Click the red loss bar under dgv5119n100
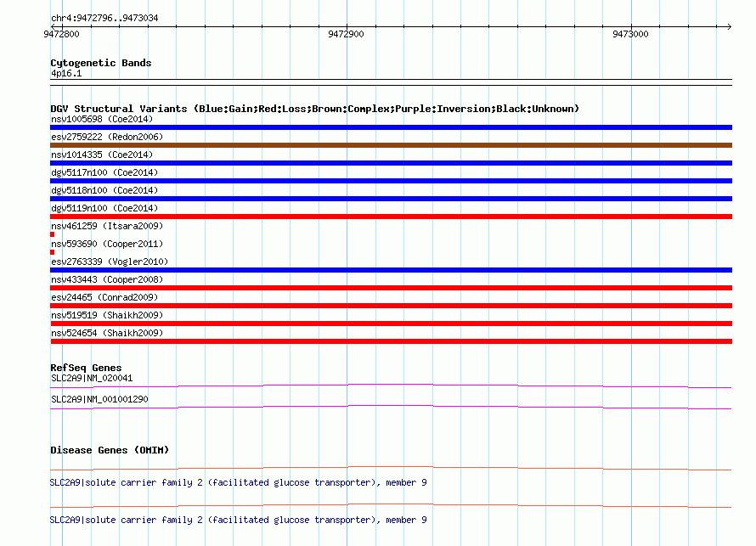This screenshot has height=546, width=756. pyautogui.click(x=391, y=217)
